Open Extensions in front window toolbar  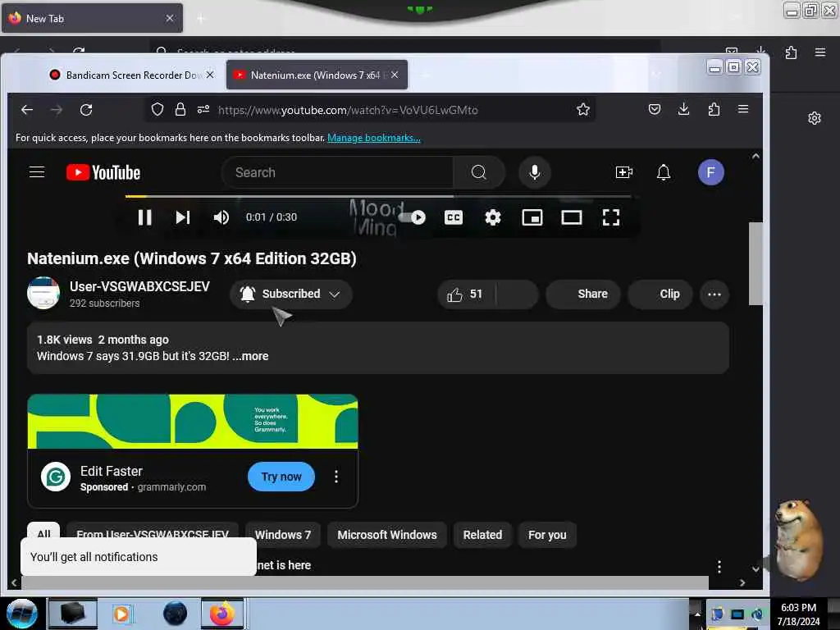(714, 109)
